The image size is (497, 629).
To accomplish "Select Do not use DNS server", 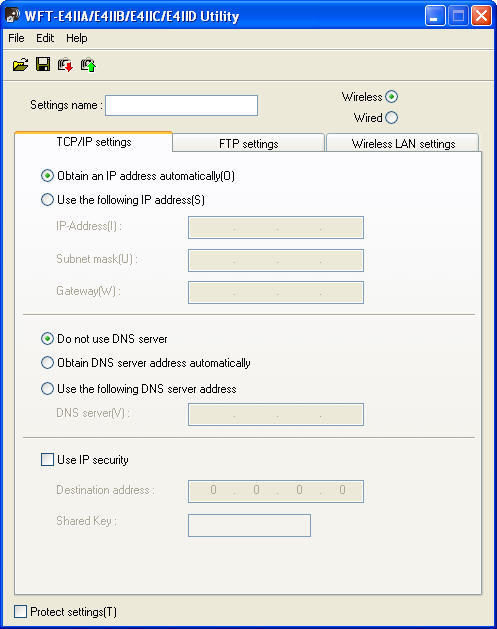I will coord(47,339).
